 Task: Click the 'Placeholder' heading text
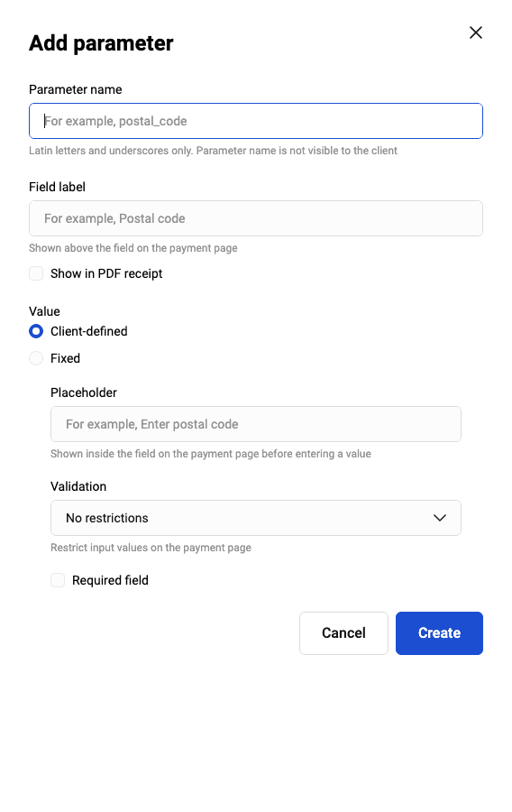[84, 392]
